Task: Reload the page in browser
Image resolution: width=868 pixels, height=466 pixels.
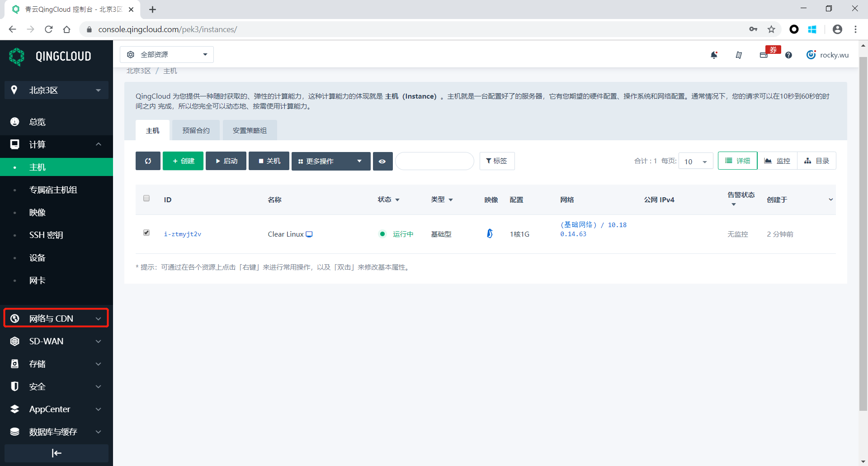Action: [x=49, y=29]
